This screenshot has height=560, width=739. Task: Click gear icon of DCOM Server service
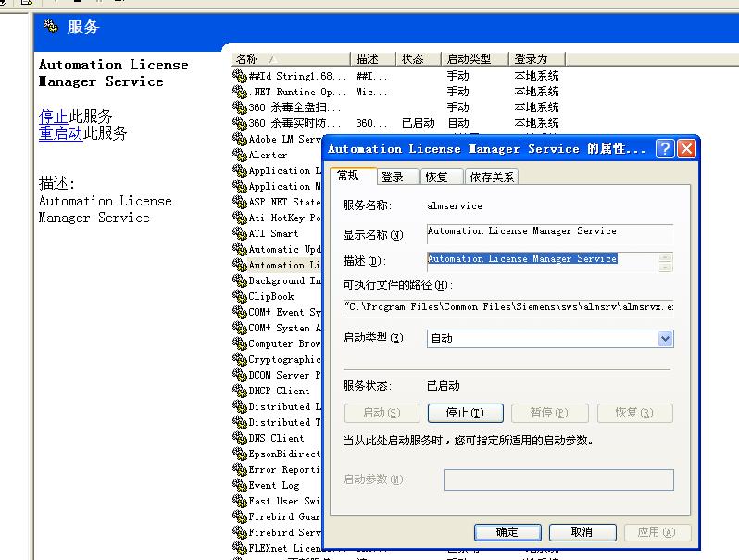[x=240, y=375]
